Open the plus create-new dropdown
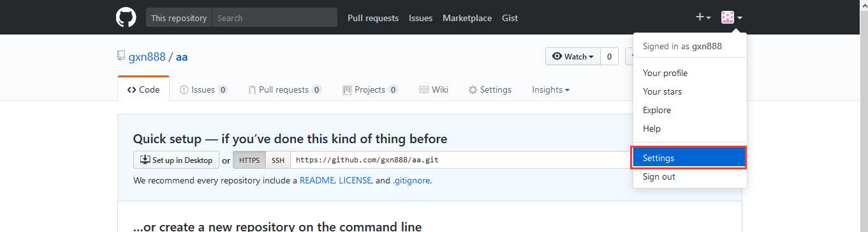Image resolution: width=868 pixels, height=232 pixels. pos(703,17)
